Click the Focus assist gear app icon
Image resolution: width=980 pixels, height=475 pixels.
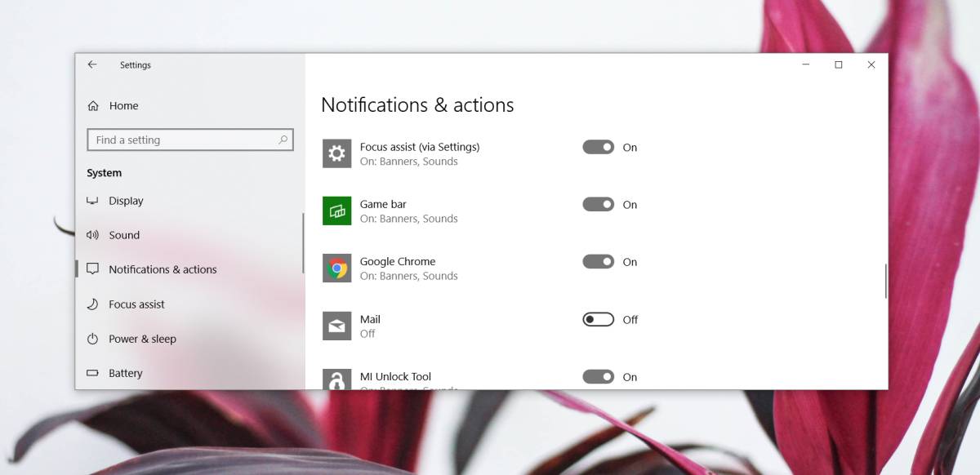click(336, 153)
